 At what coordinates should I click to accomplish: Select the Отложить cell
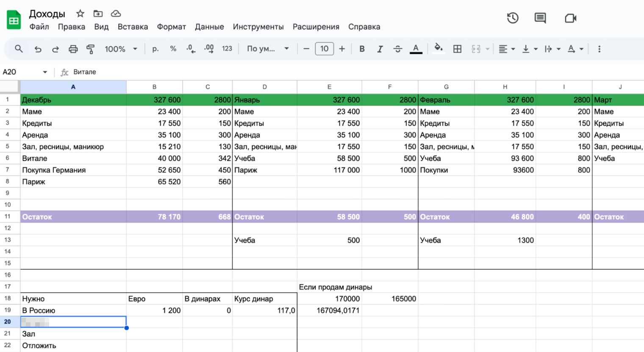pos(73,346)
